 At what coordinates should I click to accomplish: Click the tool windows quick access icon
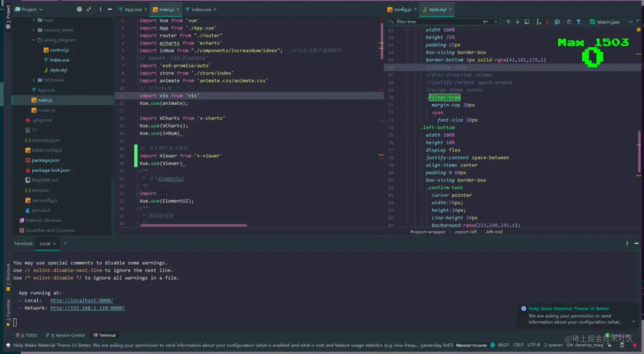pos(8,345)
